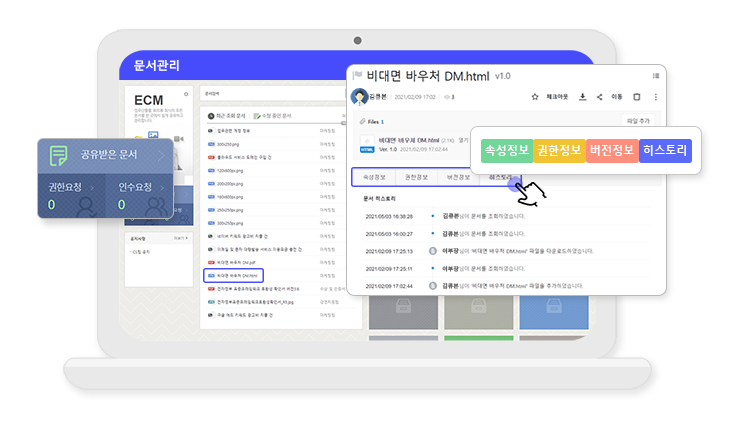Click the 체크아웃 button
Image resolution: width=734 pixels, height=428 pixels.
pos(558,97)
